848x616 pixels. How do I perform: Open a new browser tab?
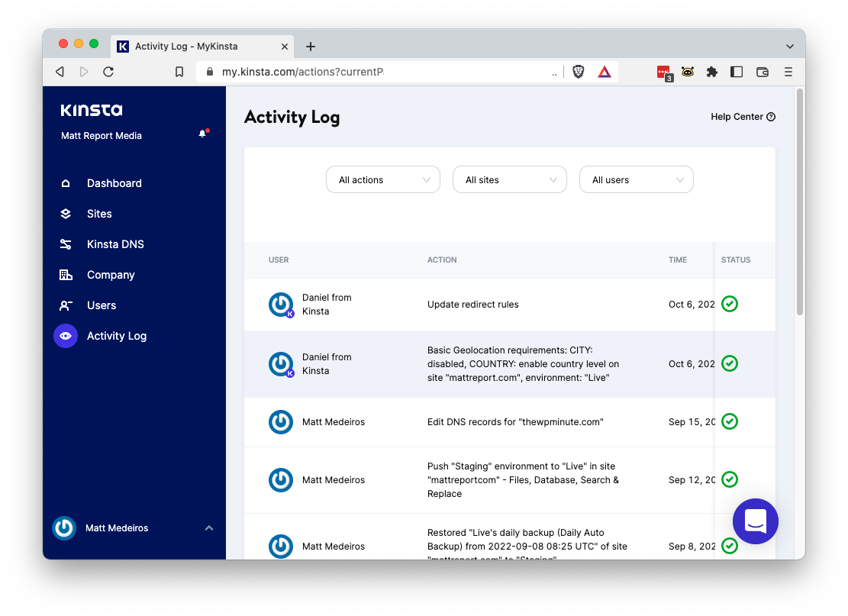pos(311,47)
